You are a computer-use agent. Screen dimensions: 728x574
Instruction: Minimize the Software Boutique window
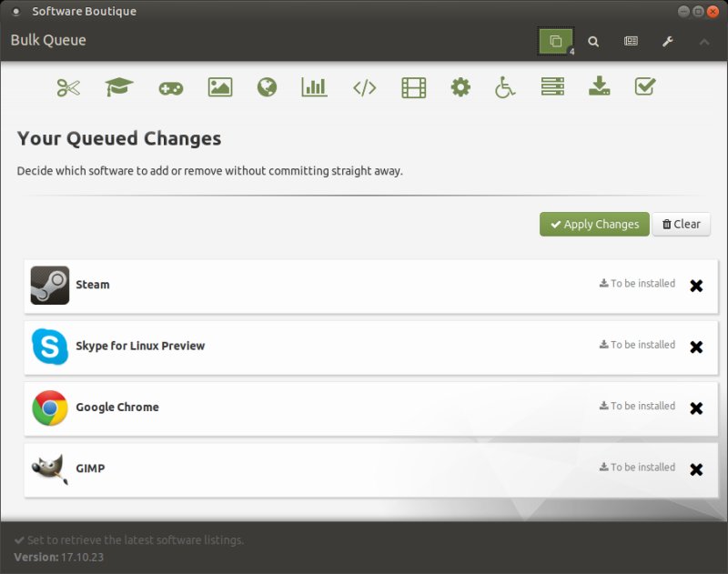pos(683,12)
